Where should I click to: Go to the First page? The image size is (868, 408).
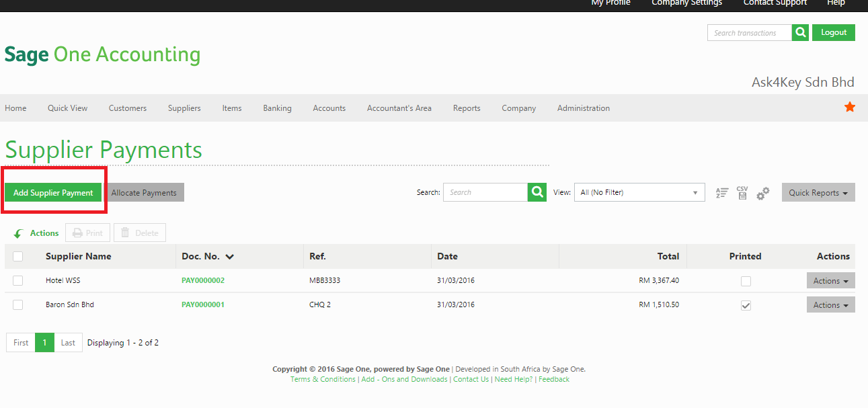click(21, 342)
